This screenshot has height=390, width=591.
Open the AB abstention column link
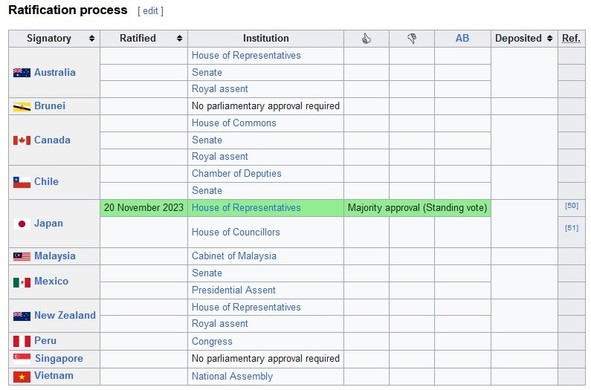[x=462, y=38]
